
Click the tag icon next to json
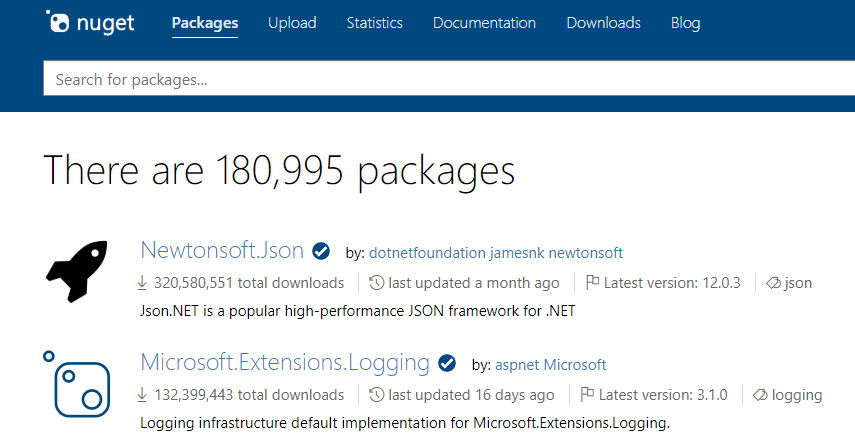[772, 283]
